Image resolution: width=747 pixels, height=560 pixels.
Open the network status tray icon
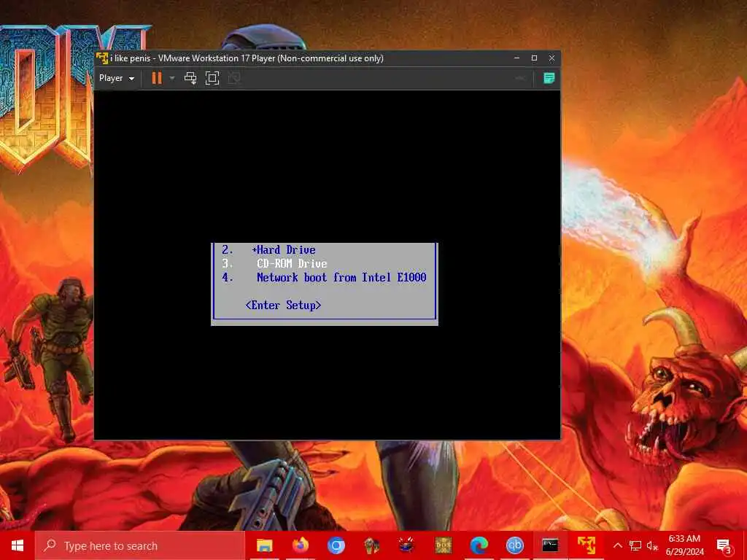(x=635, y=545)
